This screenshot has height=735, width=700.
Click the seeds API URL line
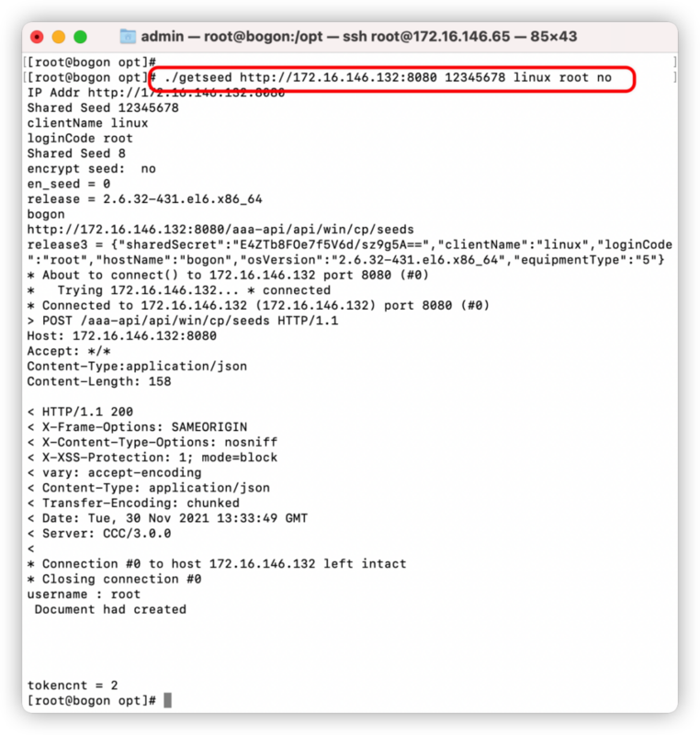220,229
